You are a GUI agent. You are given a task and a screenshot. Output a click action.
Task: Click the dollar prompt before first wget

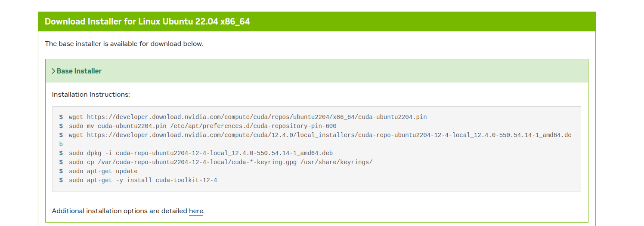pos(61,117)
